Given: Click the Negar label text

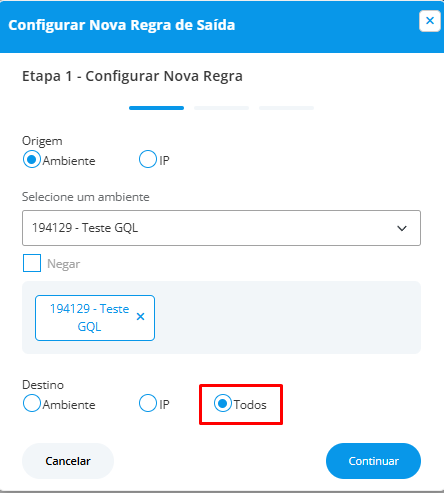Looking at the screenshot, I should pyautogui.click(x=64, y=264).
